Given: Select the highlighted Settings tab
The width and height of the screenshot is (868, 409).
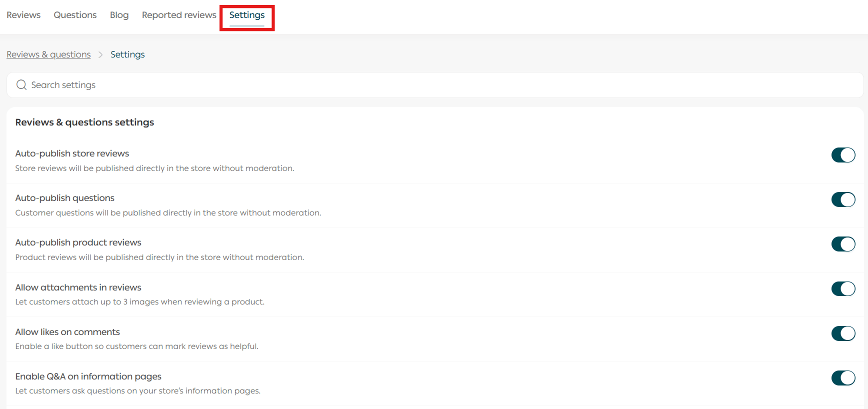Looking at the screenshot, I should pyautogui.click(x=247, y=15).
